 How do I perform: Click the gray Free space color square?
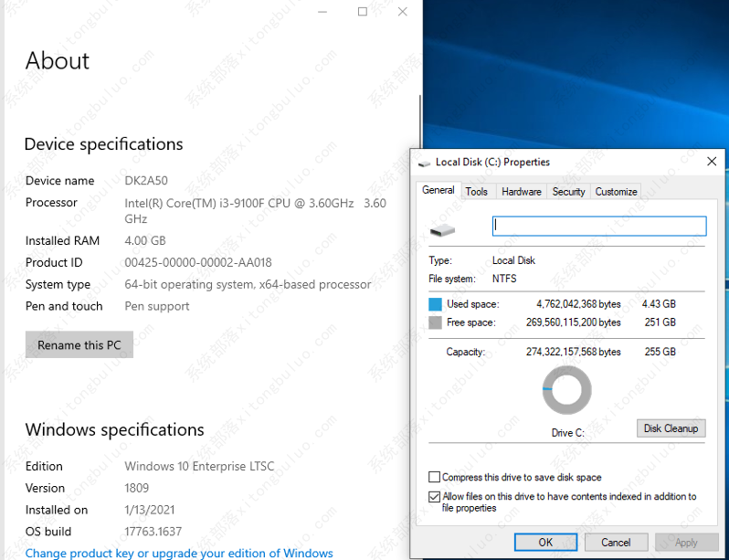[x=435, y=322]
